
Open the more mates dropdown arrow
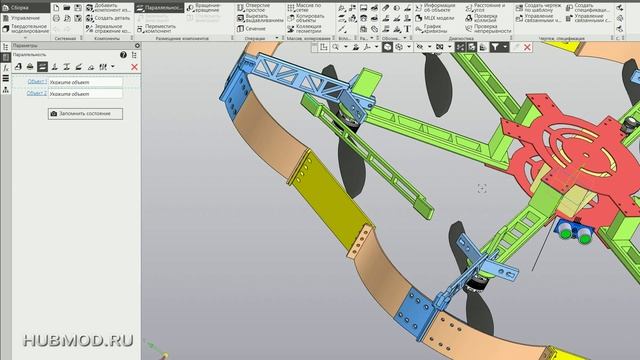click(113, 67)
